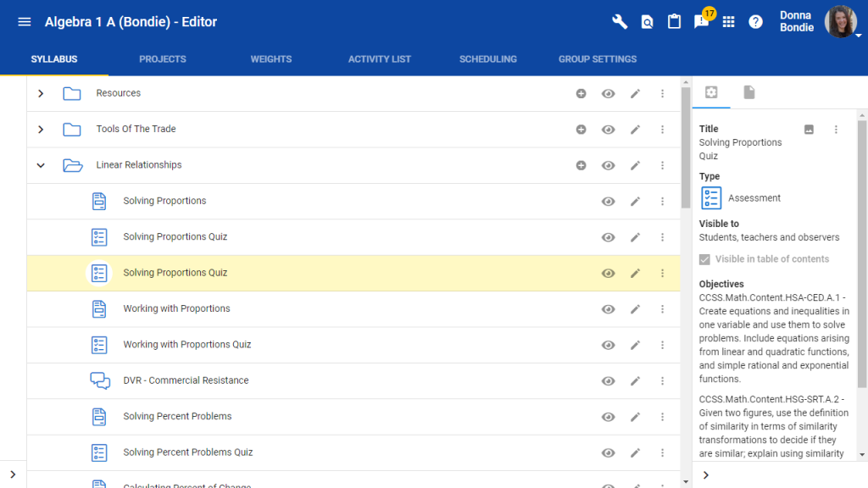Open the wrench tools icon in header
Image resolution: width=868 pixels, height=488 pixels.
coord(620,22)
